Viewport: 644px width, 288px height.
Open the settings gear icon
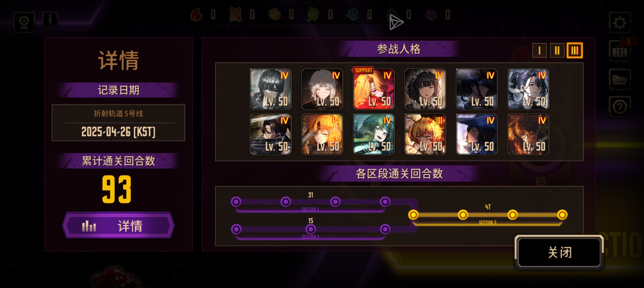(620, 22)
